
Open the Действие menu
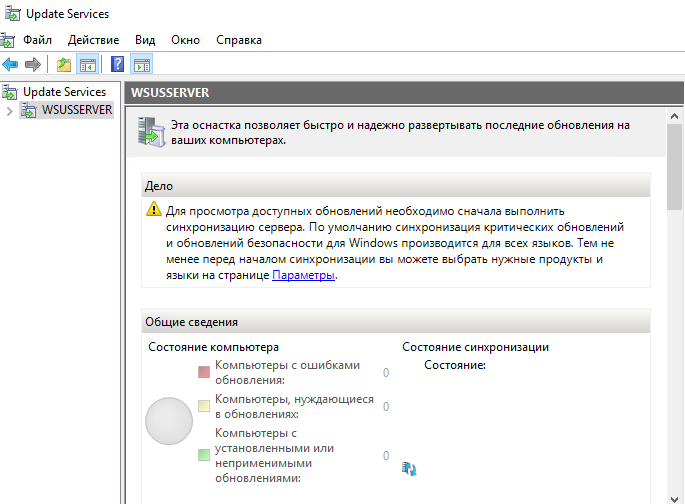(x=93, y=40)
